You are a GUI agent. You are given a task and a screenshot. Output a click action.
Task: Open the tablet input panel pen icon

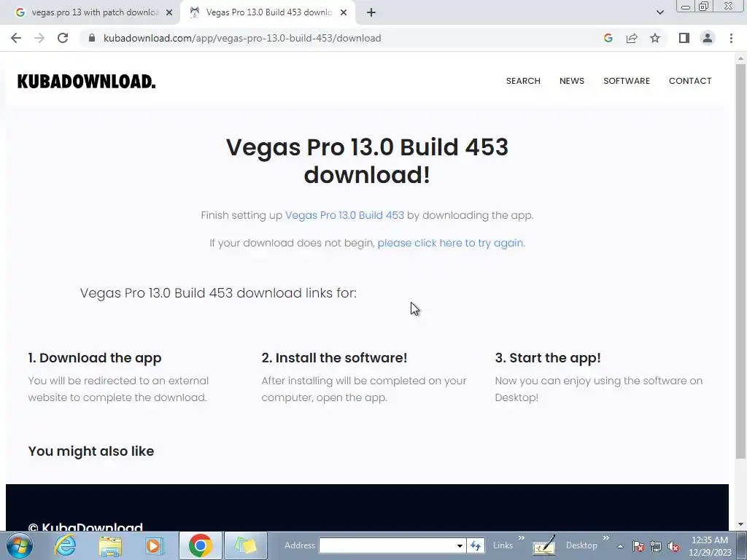(x=543, y=545)
